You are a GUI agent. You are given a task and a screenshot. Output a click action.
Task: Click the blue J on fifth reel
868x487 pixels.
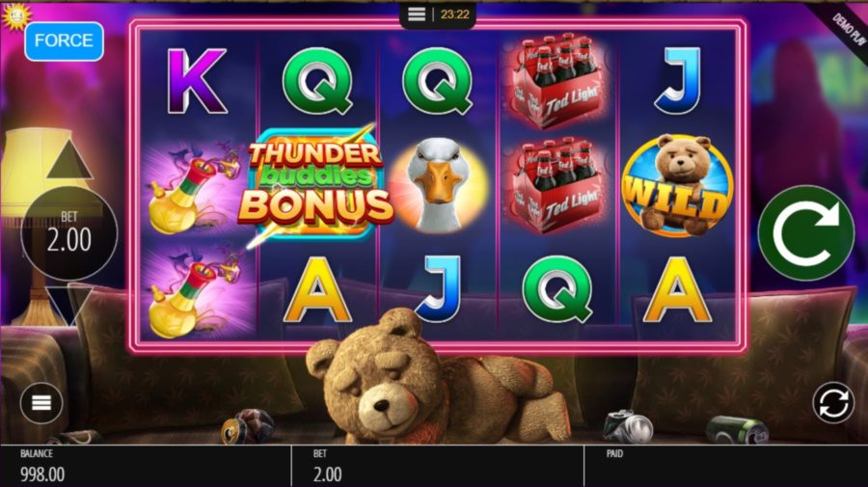click(678, 81)
